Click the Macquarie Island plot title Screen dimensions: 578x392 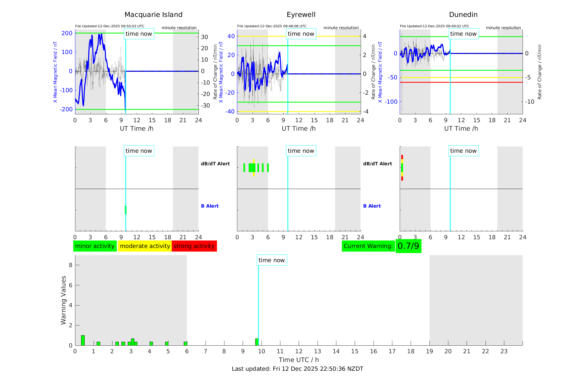coord(153,15)
